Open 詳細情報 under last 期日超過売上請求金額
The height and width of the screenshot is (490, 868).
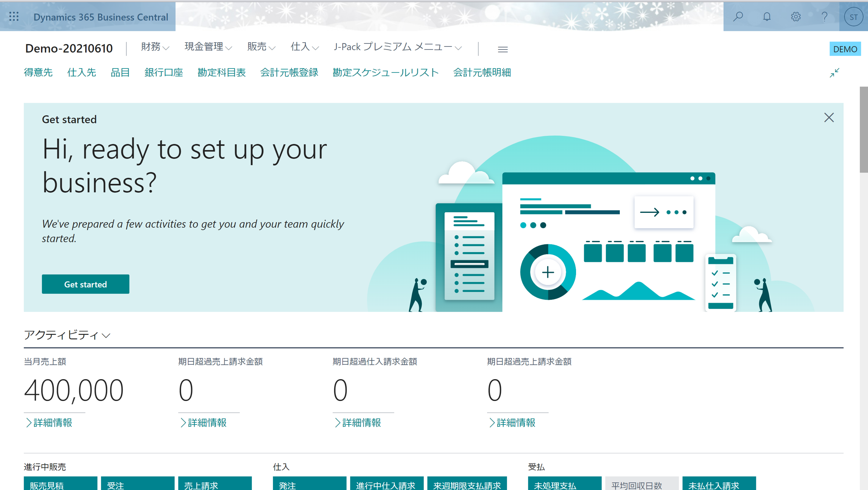[512, 423]
